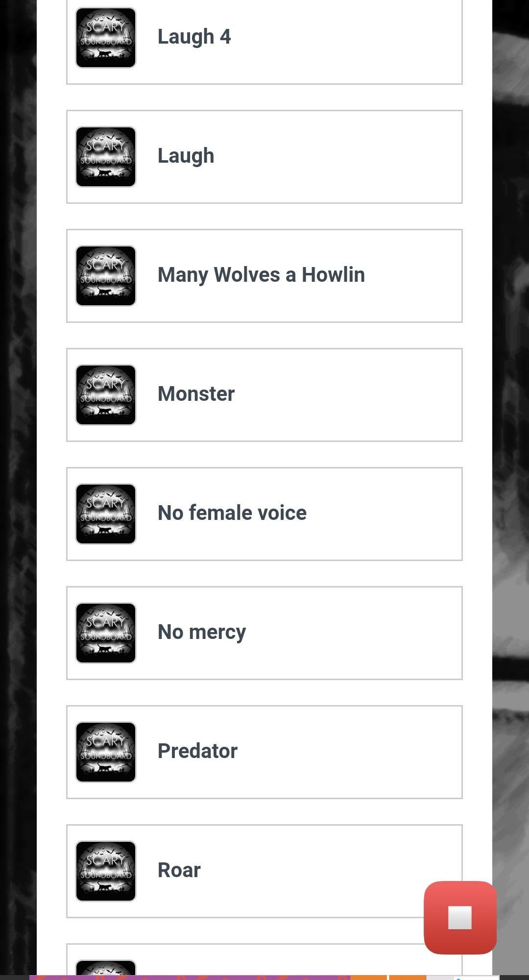Viewport: 529px width, 980px height.
Task: Open the No mercy sound item
Action: click(x=202, y=633)
